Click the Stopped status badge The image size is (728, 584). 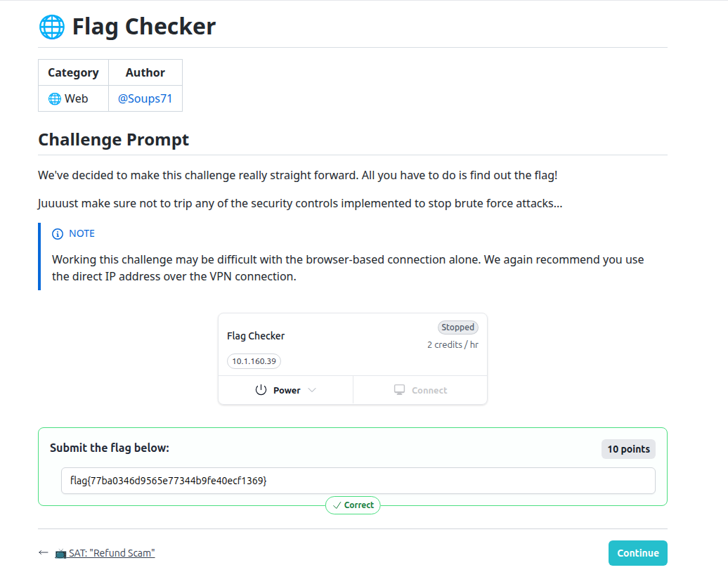tap(458, 327)
